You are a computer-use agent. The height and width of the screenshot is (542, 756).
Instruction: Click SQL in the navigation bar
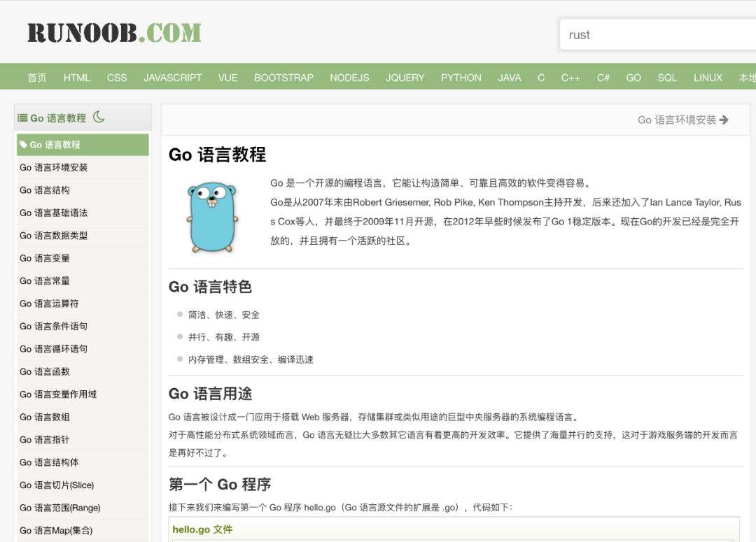(x=667, y=78)
